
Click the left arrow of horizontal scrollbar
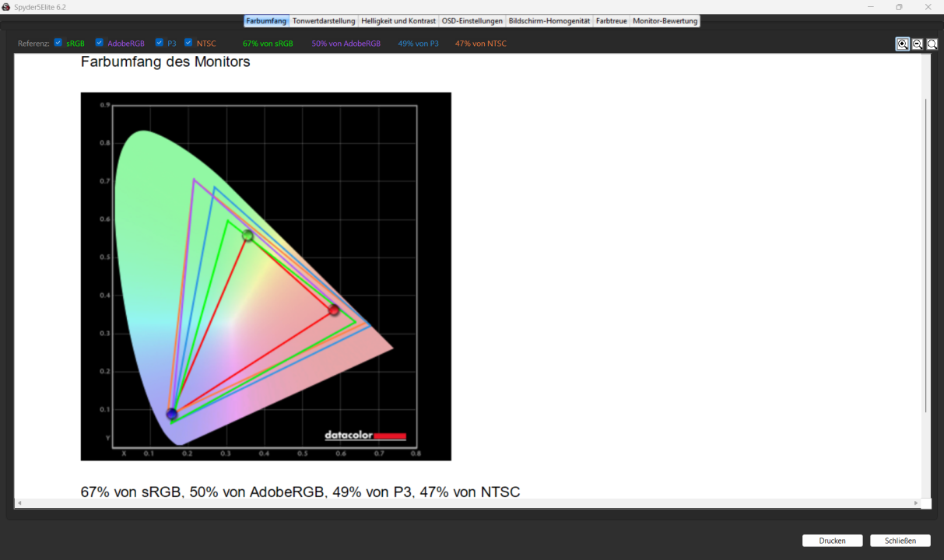(x=19, y=503)
